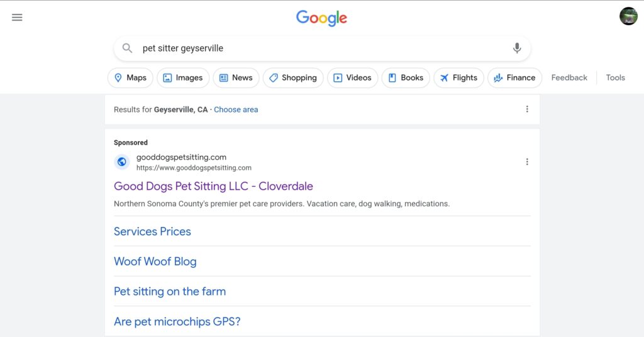Click the Feedback link
The height and width of the screenshot is (337, 644).
pyautogui.click(x=569, y=77)
